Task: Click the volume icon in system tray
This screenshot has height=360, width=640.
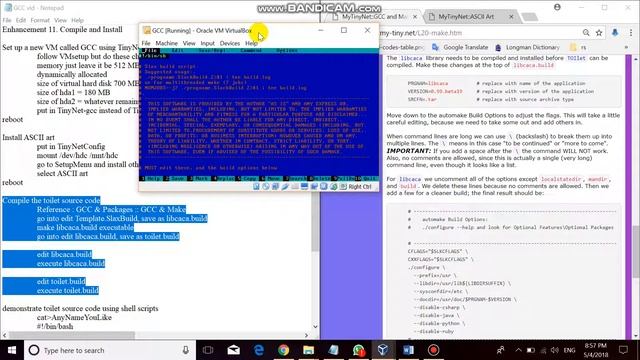Action: click(x=555, y=350)
